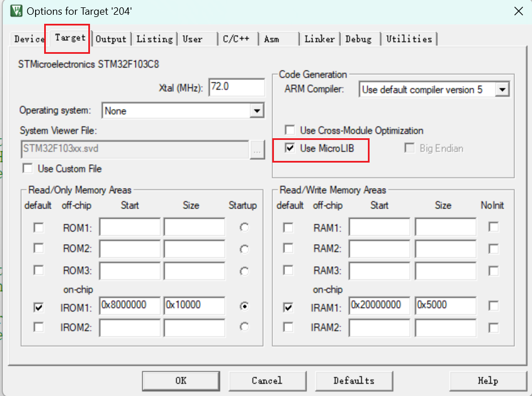Check the ROM2 default checkbox
The width and height of the screenshot is (532, 396).
(38, 248)
